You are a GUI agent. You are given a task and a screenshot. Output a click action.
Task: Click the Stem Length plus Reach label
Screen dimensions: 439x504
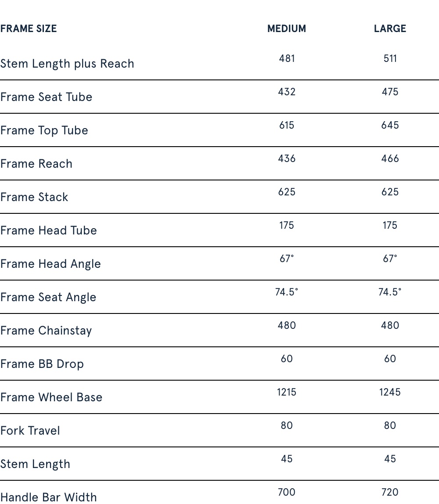point(67,64)
